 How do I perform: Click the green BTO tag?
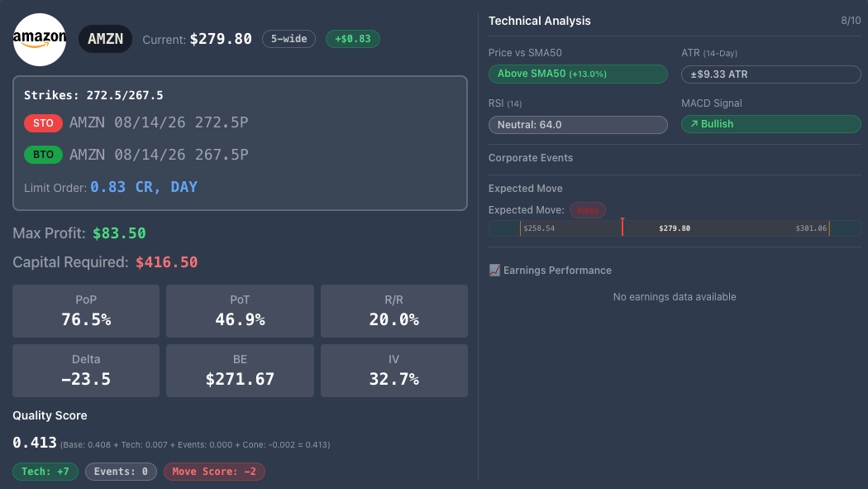[43, 155]
